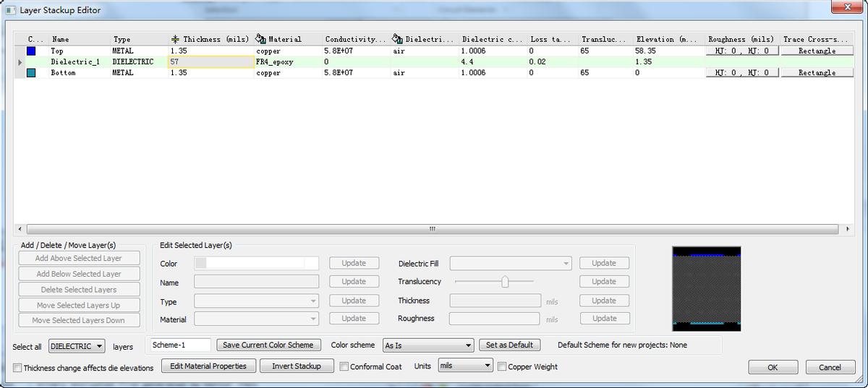Click the Material column header icon
This screenshot has height=388, width=868.
pos(261,39)
